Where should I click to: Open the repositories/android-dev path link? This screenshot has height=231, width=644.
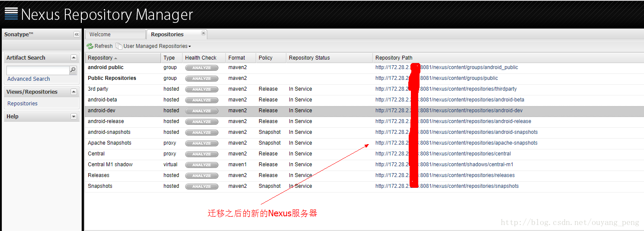pyautogui.click(x=449, y=111)
